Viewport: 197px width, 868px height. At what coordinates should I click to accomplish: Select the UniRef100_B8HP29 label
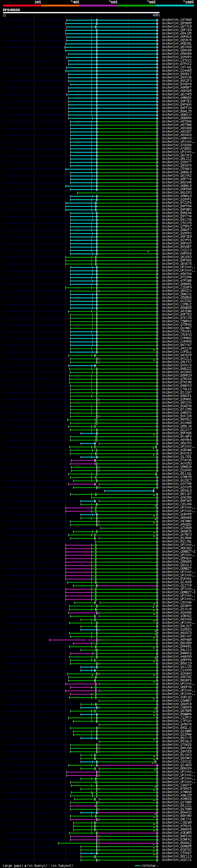pos(176,375)
